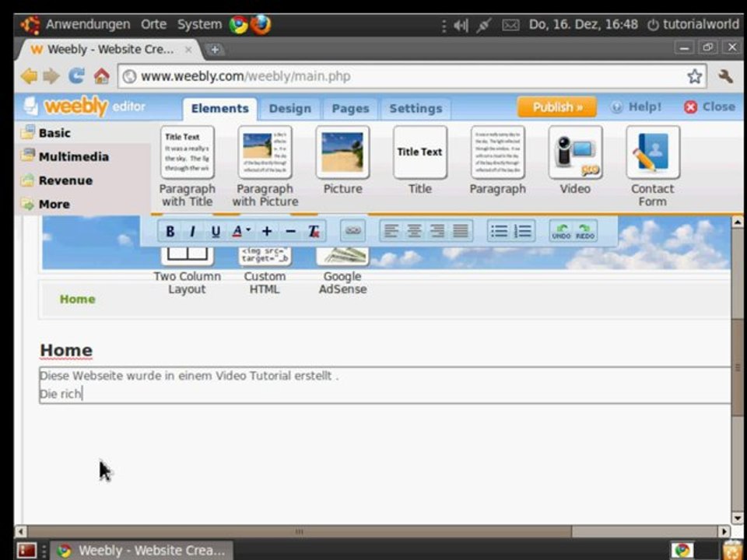Insert a hyperlink with the link icon

[x=353, y=231]
